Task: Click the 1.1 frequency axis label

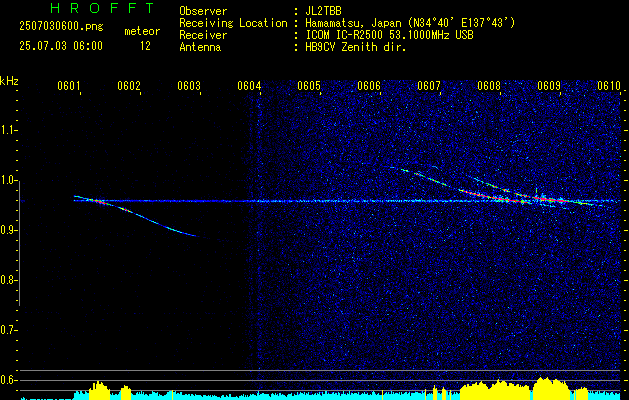Action: tap(8, 130)
